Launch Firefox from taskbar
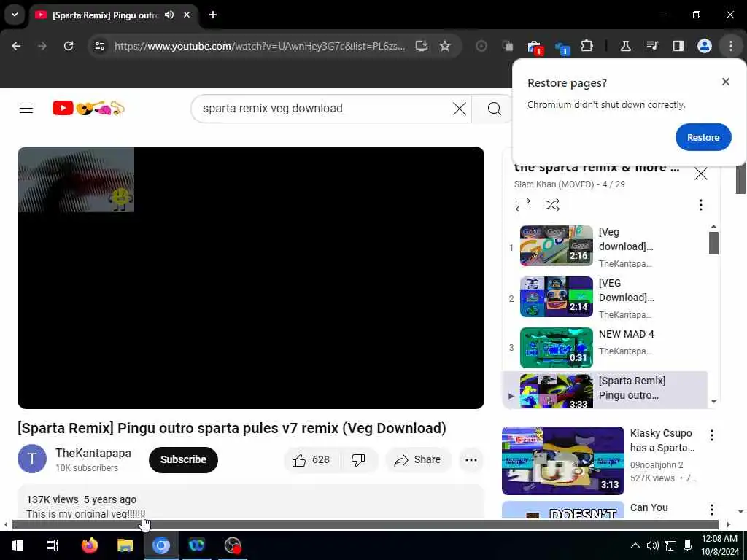 pos(89,545)
